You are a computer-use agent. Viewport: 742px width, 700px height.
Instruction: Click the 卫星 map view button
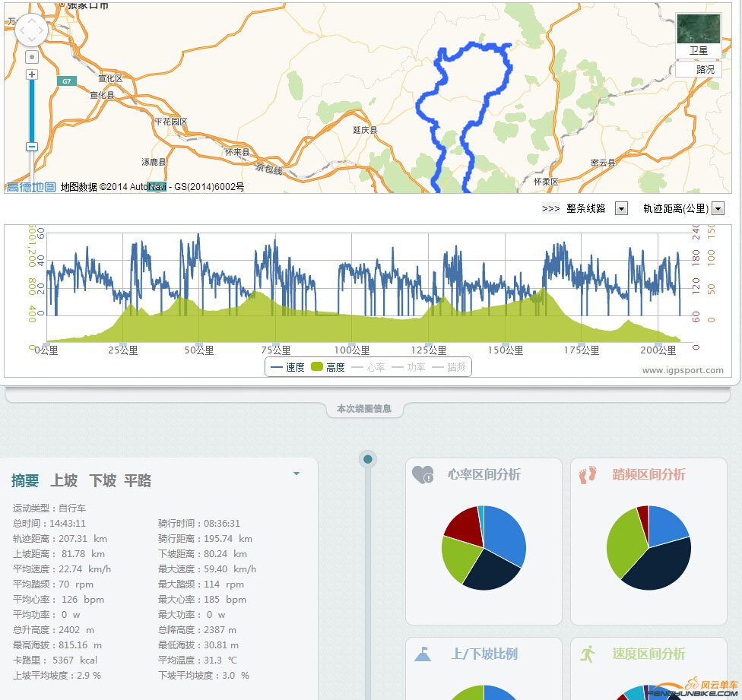(698, 50)
